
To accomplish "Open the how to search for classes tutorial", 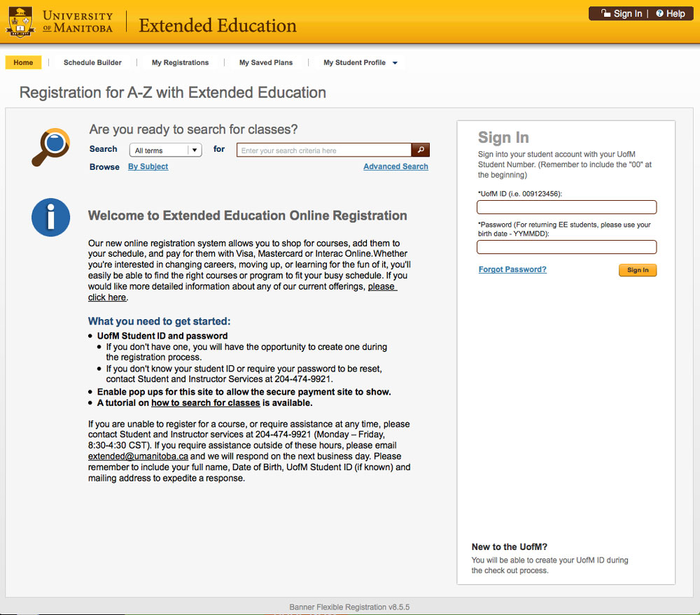I will [205, 403].
